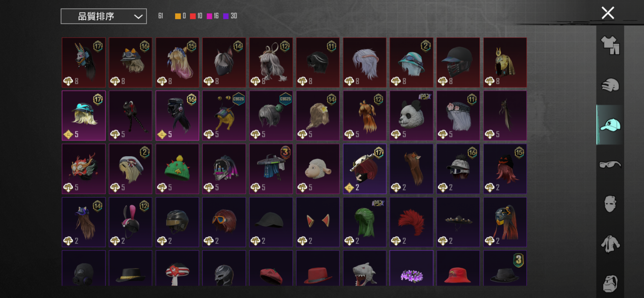The width and height of the screenshot is (644, 298).
Task: Select the cap headgear category tab
Action: (x=610, y=125)
